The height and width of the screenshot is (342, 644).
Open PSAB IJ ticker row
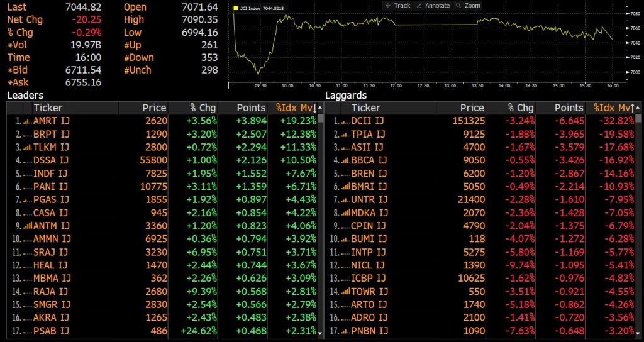pyautogui.click(x=51, y=331)
